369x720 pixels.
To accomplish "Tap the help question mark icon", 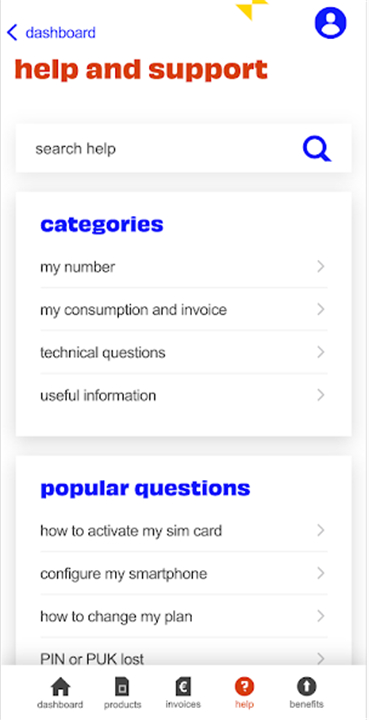I will point(244,687).
